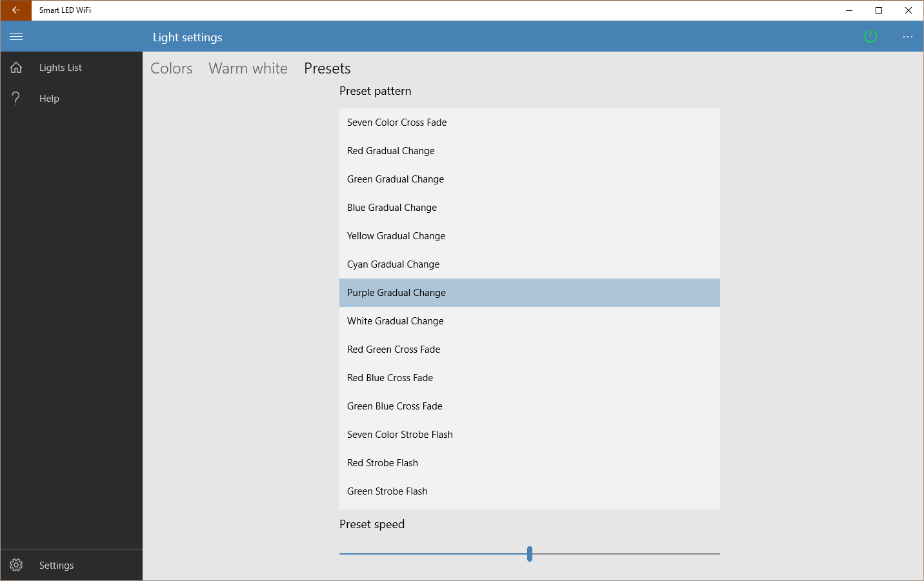This screenshot has height=581, width=924.
Task: Choose Seven Color Cross Fade preset
Action: tap(530, 123)
